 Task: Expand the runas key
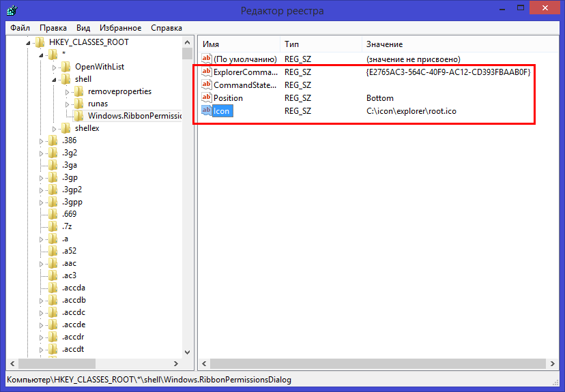click(67, 104)
